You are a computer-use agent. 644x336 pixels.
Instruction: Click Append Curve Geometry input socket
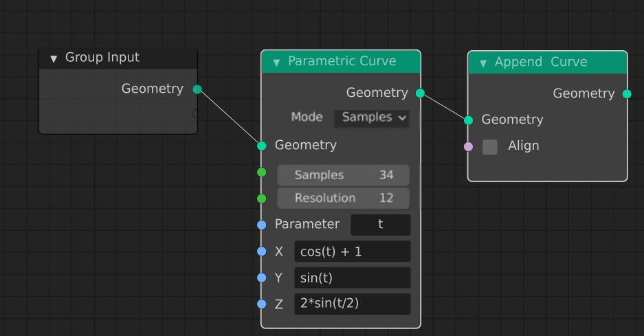tap(468, 120)
